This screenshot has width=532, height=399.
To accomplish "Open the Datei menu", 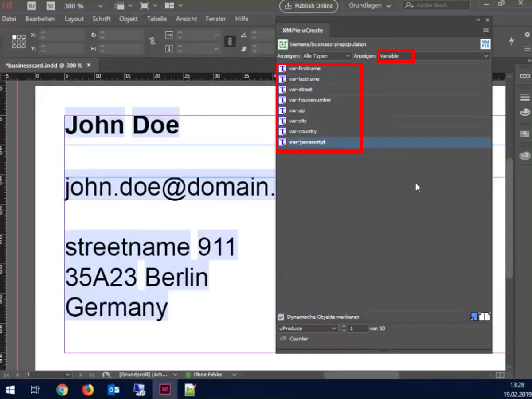I will 9,19.
